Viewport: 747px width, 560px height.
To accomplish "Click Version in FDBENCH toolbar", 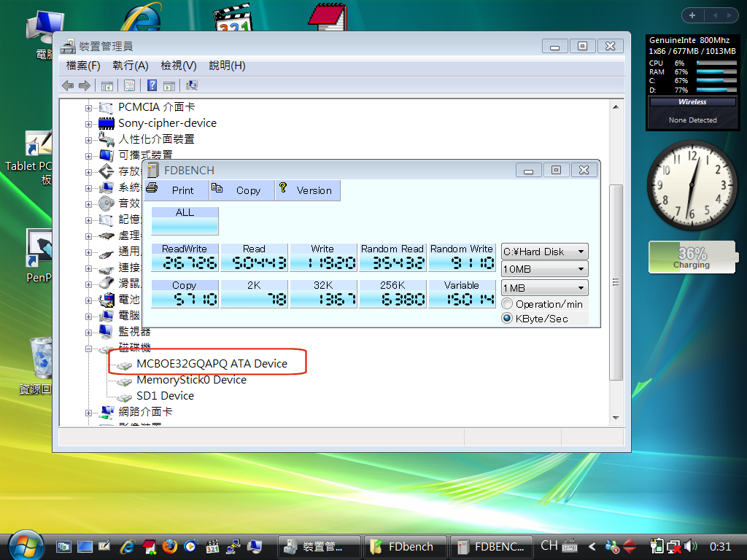I will [x=308, y=190].
